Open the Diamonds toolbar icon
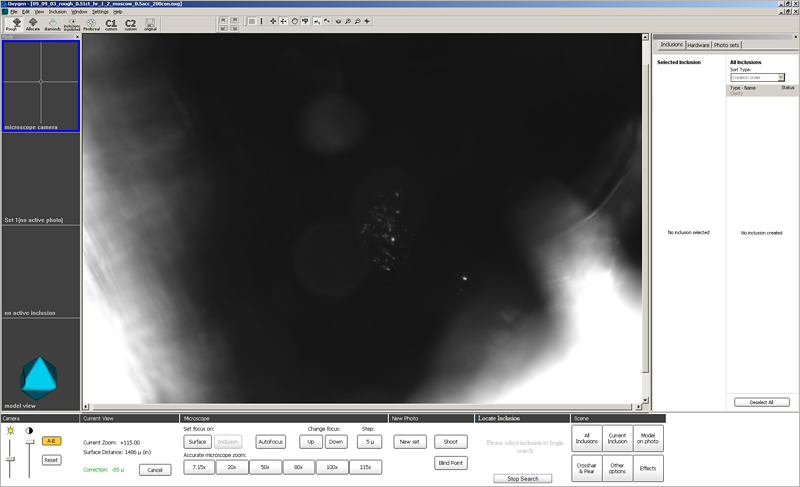The height and width of the screenshot is (487, 800). 52,24
